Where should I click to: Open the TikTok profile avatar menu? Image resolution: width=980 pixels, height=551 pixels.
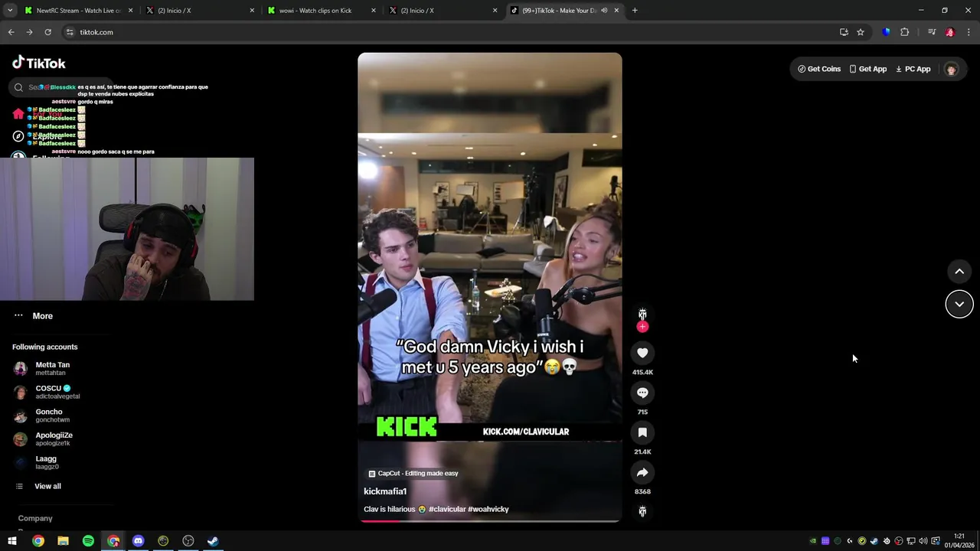(951, 69)
